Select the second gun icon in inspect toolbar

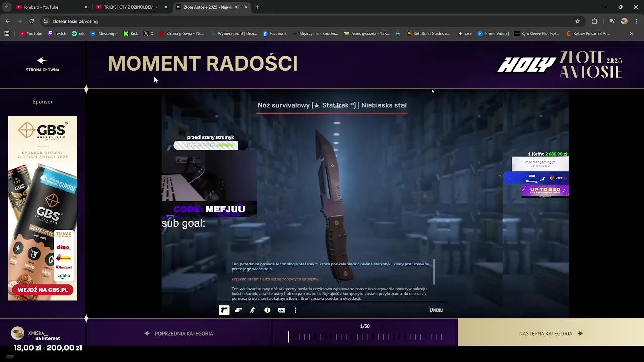tap(238, 310)
